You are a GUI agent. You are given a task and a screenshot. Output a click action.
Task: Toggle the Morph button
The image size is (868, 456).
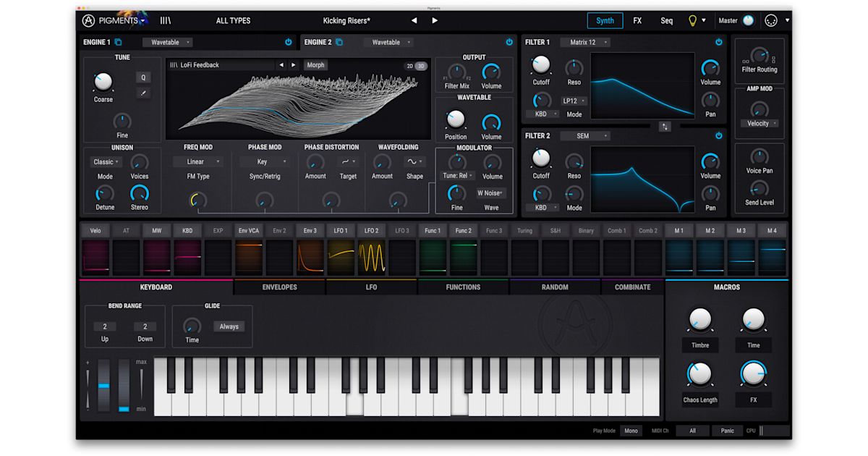316,65
